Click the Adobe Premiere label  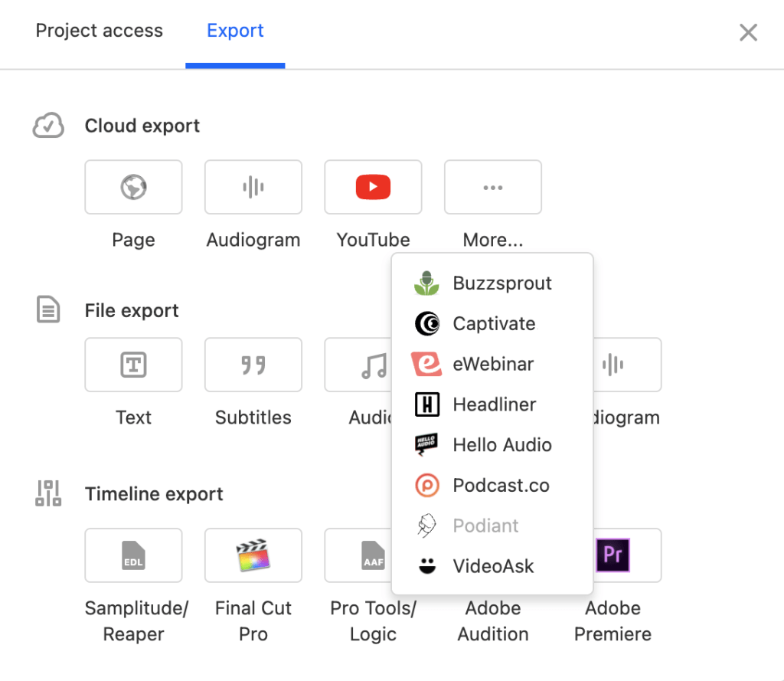click(x=613, y=621)
